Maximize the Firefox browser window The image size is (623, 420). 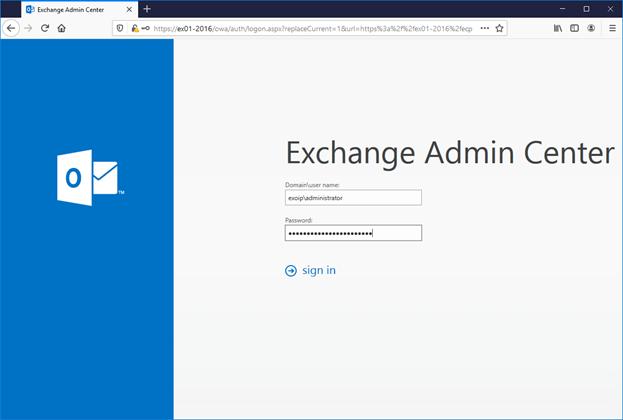586,9
